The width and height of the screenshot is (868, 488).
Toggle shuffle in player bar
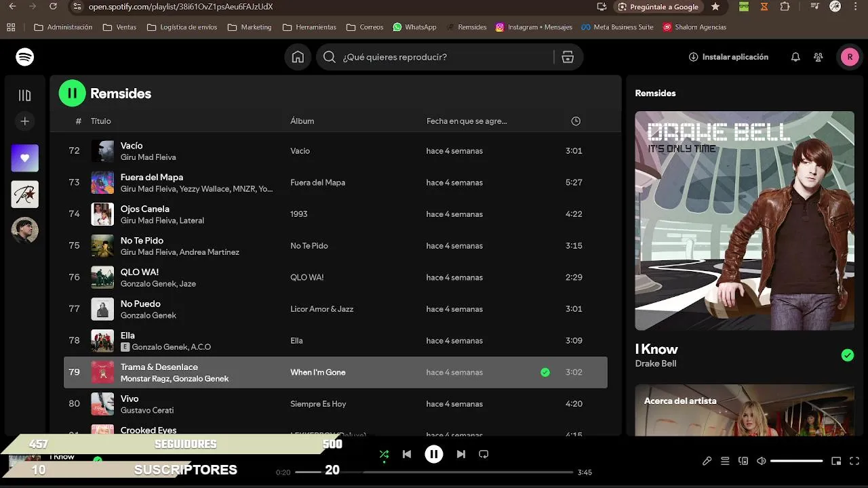384,454
